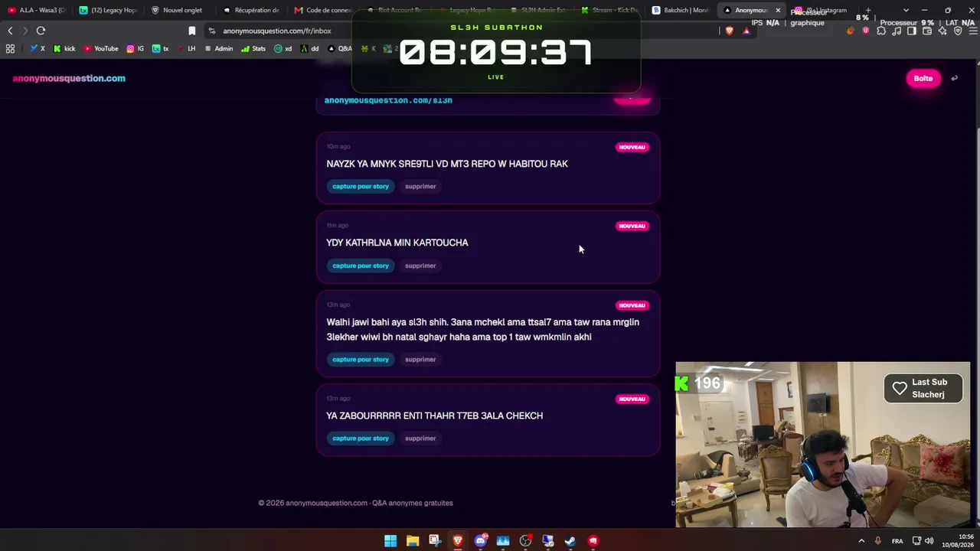The height and width of the screenshot is (551, 980).
Task: Open the tab search dropdown chevron
Action: [906, 10]
